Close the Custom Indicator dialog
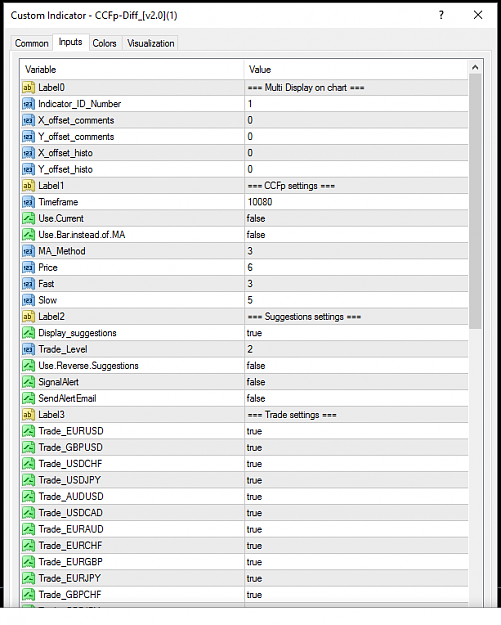501x625 pixels. 478,15
